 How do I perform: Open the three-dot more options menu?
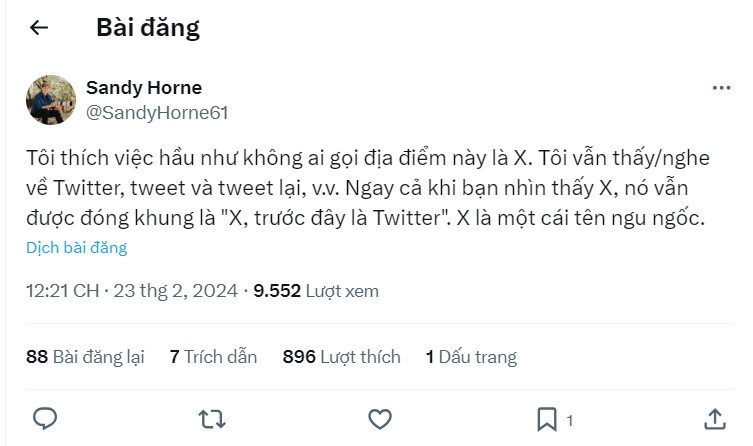721,88
